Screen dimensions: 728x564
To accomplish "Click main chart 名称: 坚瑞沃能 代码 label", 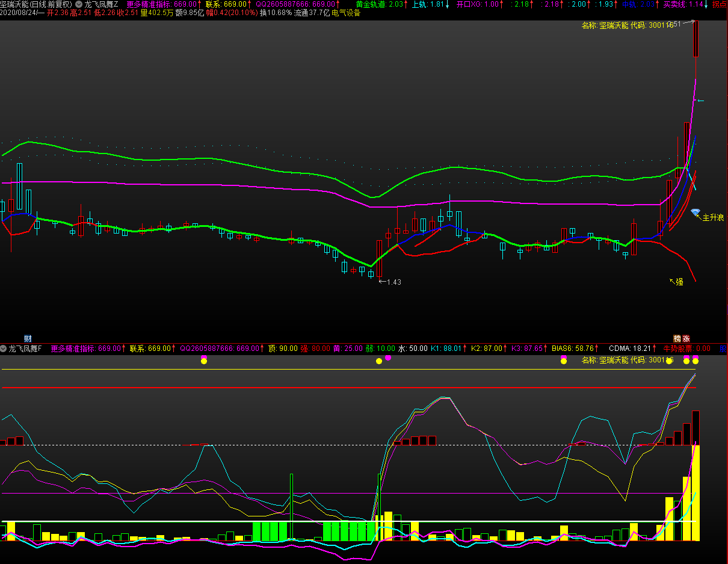I will point(628,25).
